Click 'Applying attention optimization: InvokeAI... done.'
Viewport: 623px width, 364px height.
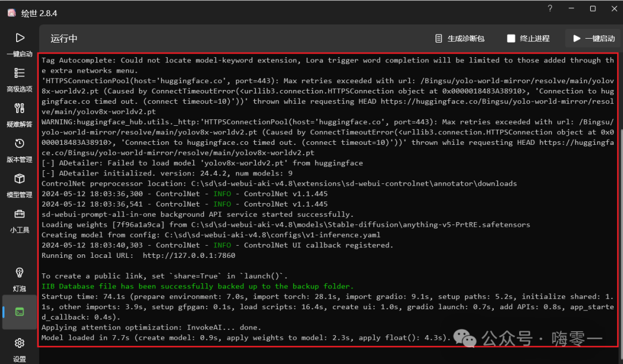[x=151, y=328]
